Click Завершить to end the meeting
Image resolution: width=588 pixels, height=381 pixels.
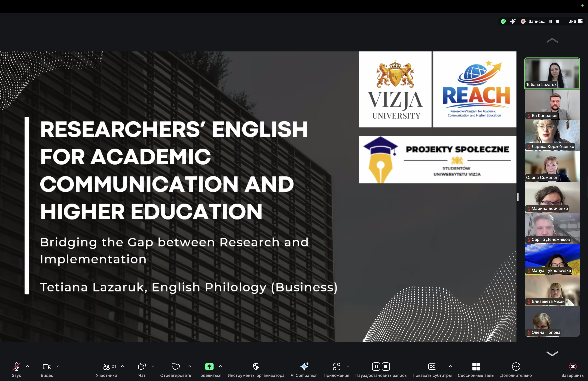(x=572, y=366)
